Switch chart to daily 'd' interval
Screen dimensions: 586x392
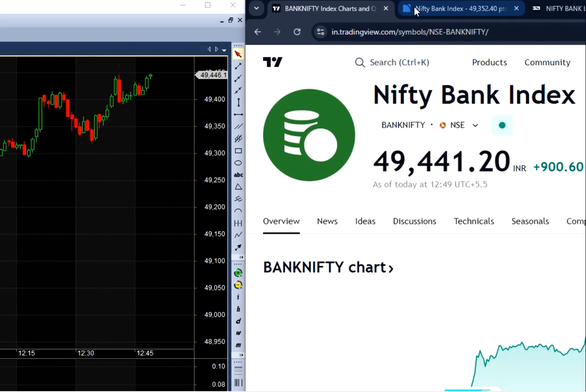point(238,321)
